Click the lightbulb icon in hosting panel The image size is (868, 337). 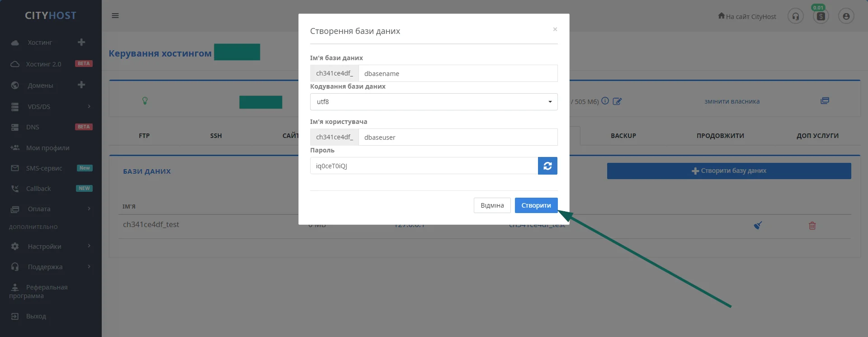(x=145, y=101)
